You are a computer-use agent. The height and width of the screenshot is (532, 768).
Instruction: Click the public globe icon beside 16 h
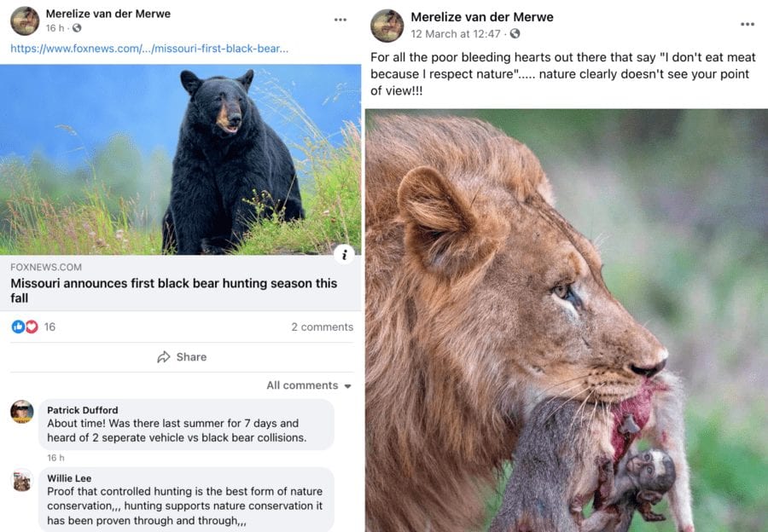click(77, 29)
